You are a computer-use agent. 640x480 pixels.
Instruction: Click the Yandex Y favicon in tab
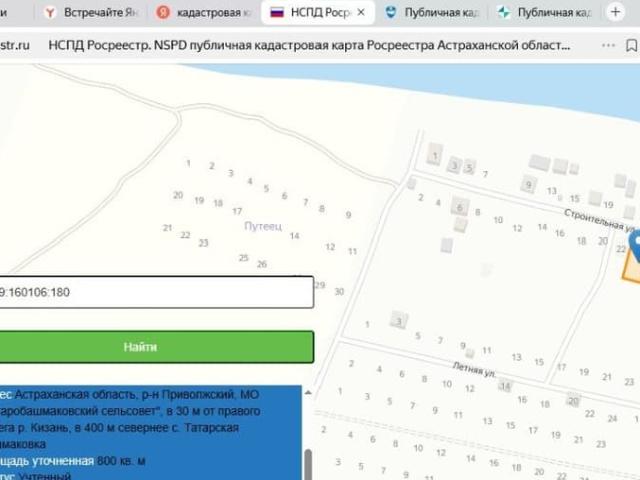(50, 13)
